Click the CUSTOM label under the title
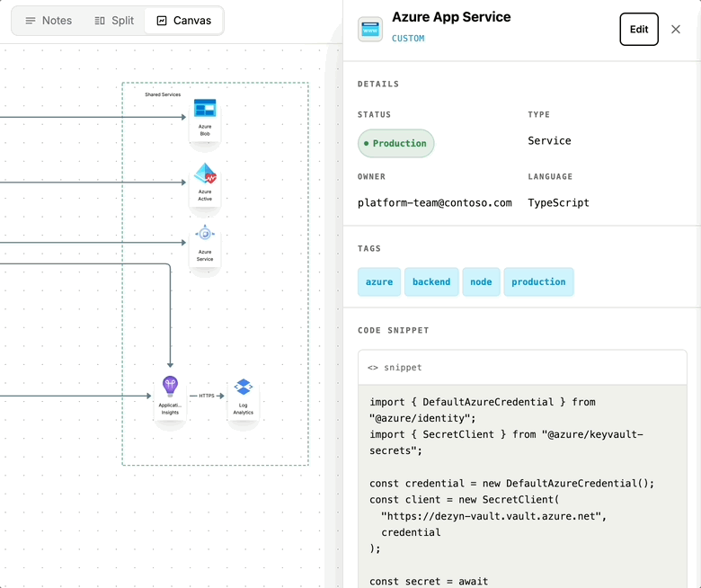Image resolution: width=701 pixels, height=588 pixels. tap(408, 39)
